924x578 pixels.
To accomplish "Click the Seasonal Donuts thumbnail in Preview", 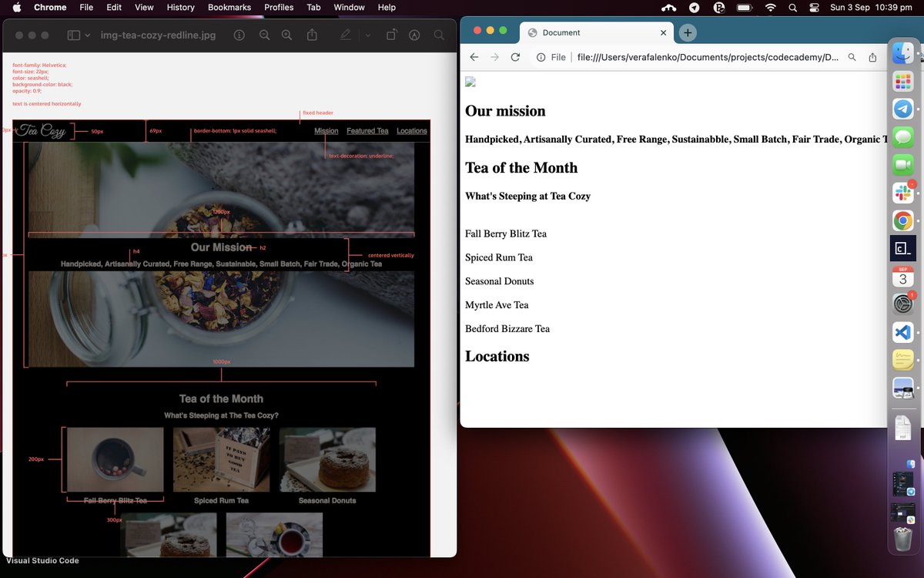I will [x=327, y=459].
